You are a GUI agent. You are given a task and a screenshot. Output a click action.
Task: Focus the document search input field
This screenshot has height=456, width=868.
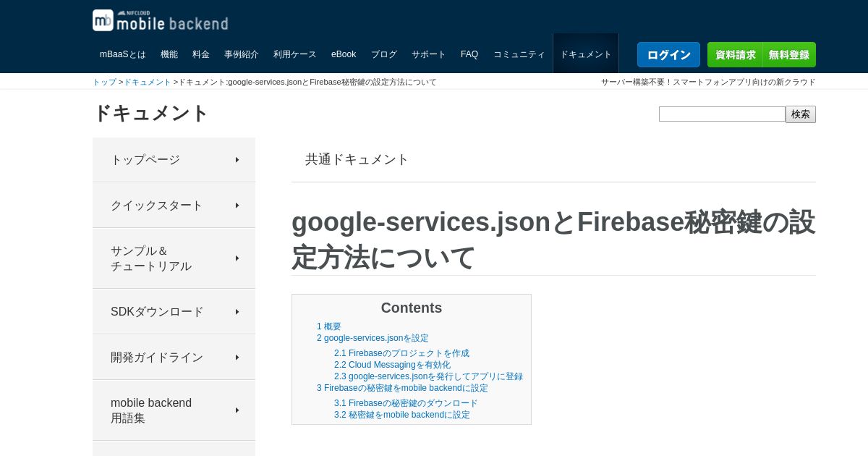[722, 114]
